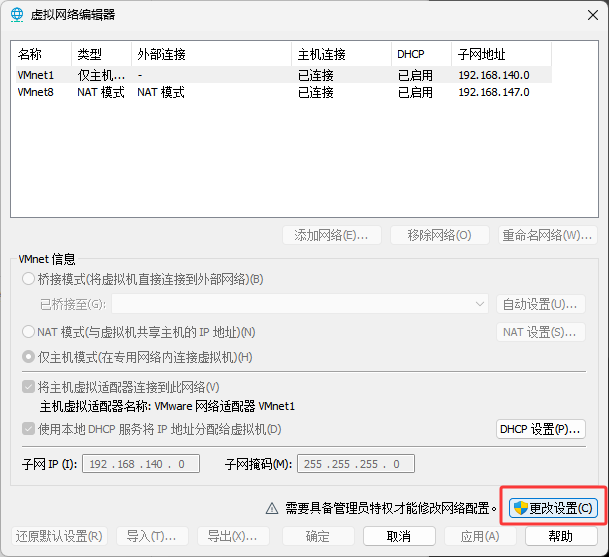Image resolution: width=609 pixels, height=557 pixels.
Task: Click the 自动设置(U) button
Action: tap(541, 304)
